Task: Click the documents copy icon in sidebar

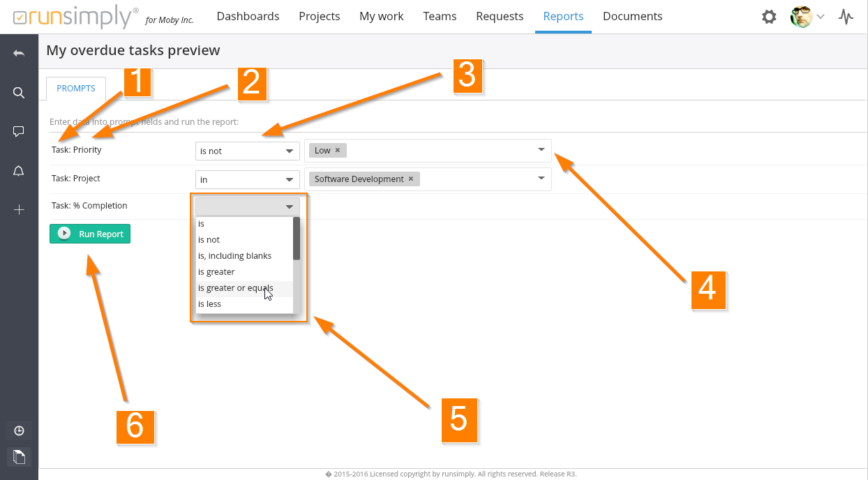Action: pos(19,457)
